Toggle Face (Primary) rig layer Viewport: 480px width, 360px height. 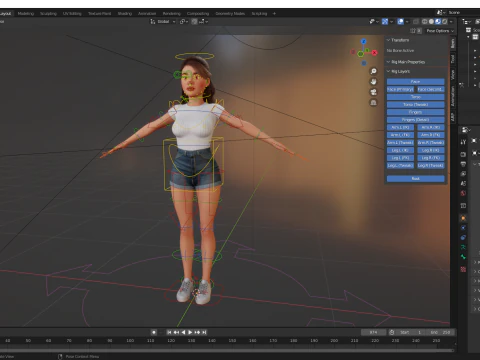pyautogui.click(x=400, y=89)
